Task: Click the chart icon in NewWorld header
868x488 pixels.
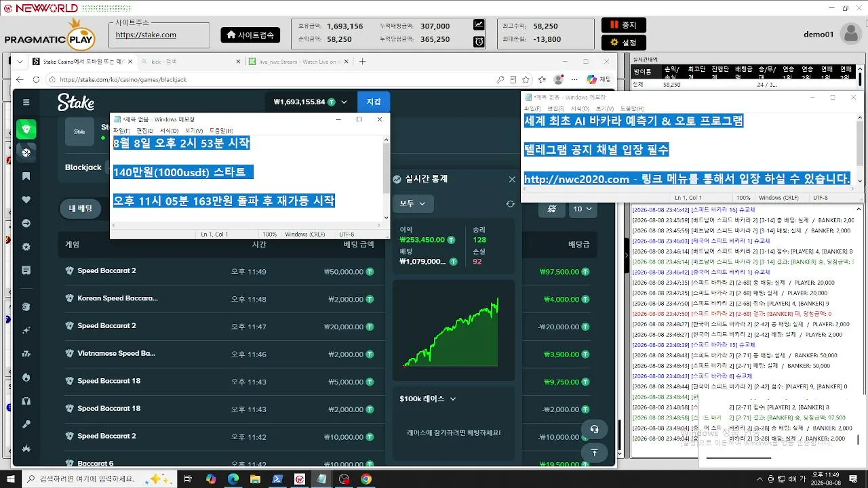Action: [479, 25]
